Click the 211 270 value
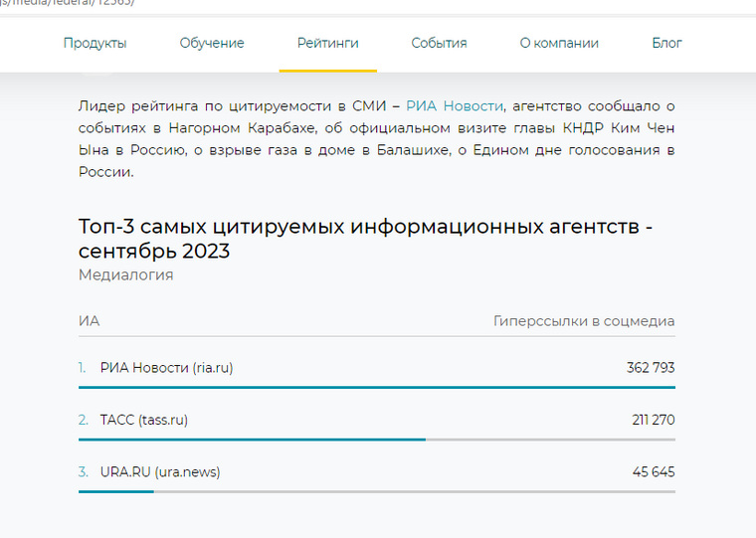756x538 pixels. 654,420
